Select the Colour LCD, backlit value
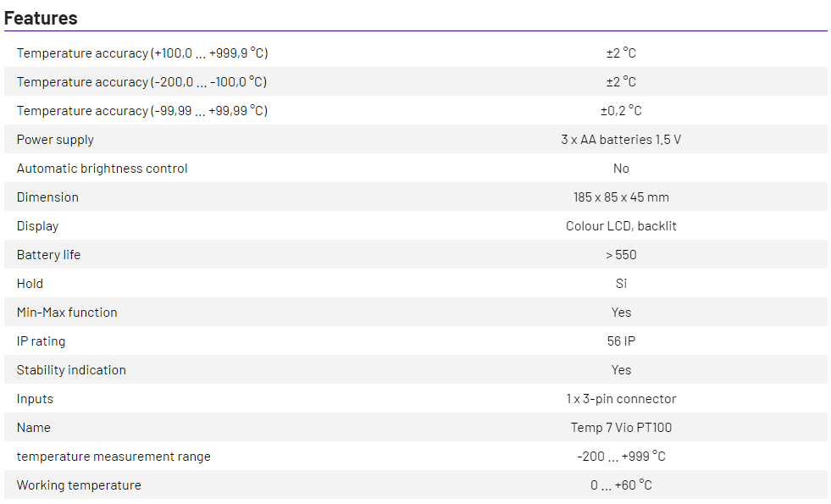 (620, 226)
